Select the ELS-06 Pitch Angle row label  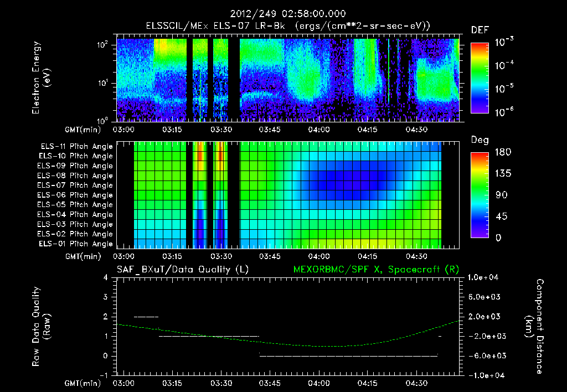point(75,195)
